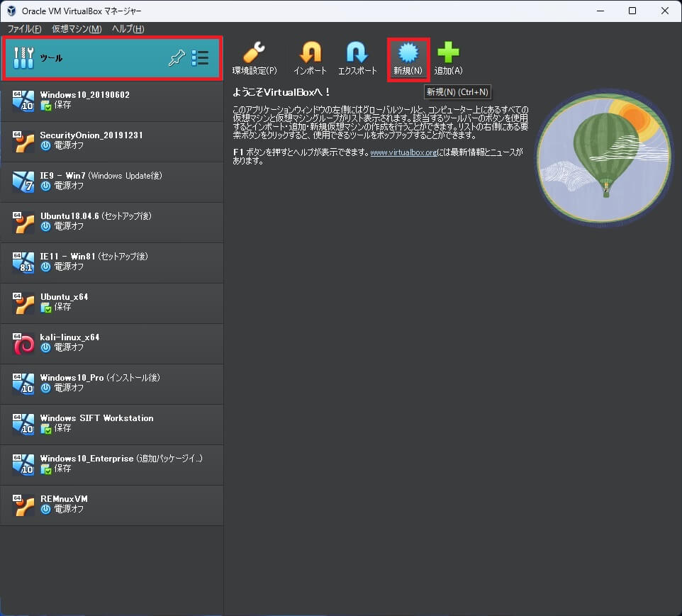Click the Ubuntu18.04.6 OS icon
The image size is (682, 616).
(23, 222)
